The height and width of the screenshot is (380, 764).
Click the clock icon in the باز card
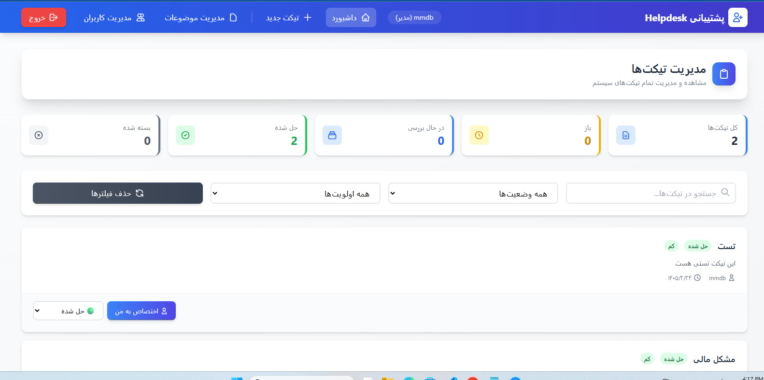[479, 135]
